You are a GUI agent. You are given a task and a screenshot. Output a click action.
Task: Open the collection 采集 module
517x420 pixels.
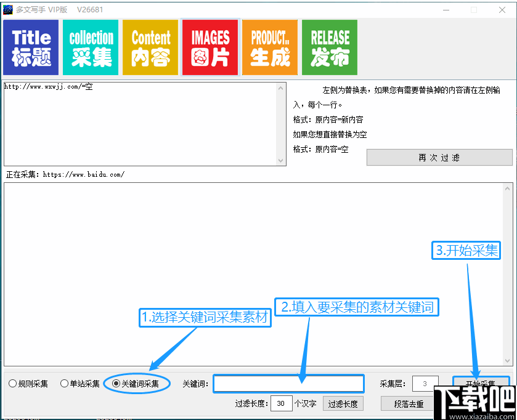[90, 47]
